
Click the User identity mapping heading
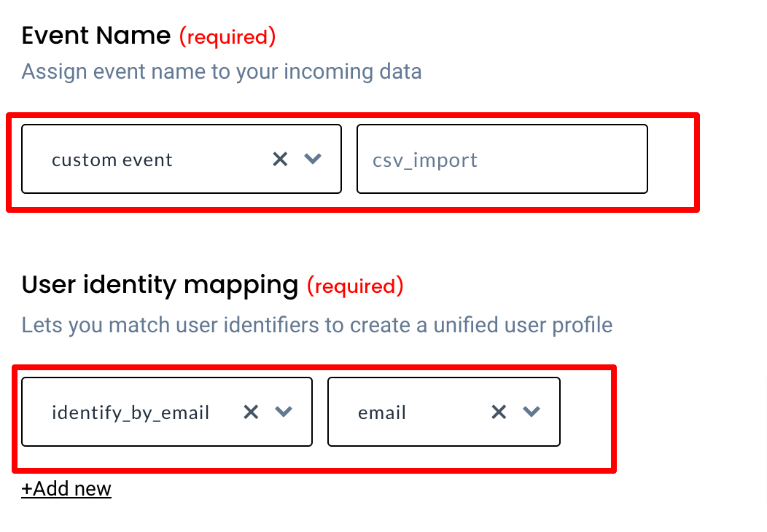click(x=160, y=285)
